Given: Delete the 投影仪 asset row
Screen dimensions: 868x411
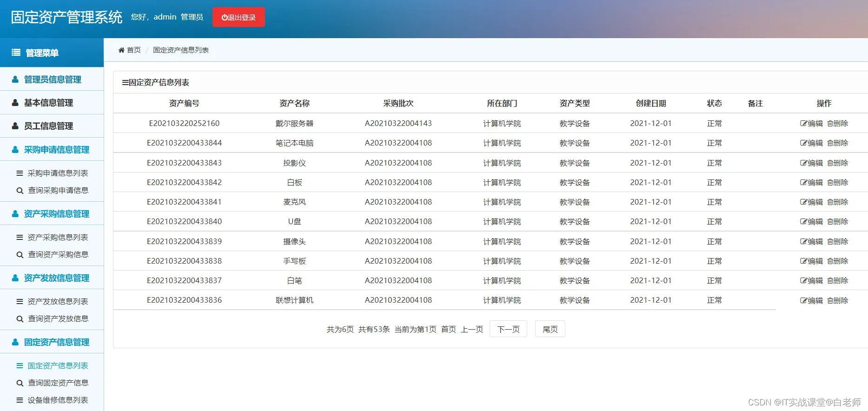Looking at the screenshot, I should point(838,163).
